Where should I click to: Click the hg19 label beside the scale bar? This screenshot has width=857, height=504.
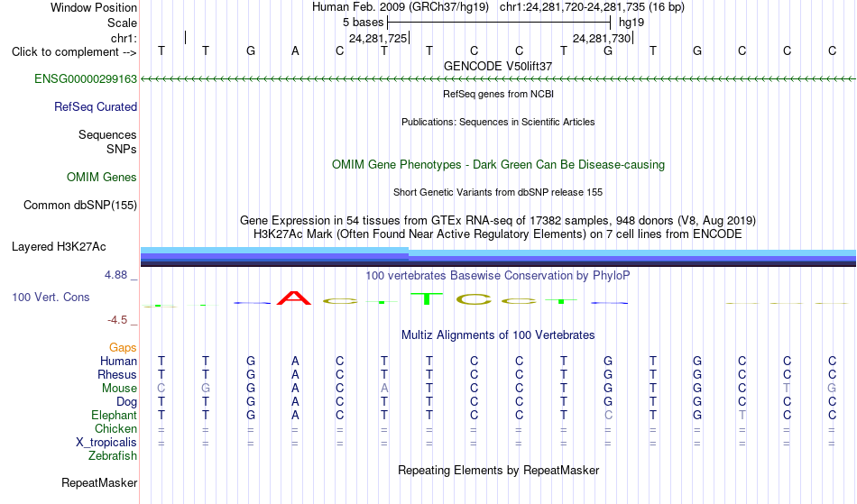pyautogui.click(x=631, y=23)
